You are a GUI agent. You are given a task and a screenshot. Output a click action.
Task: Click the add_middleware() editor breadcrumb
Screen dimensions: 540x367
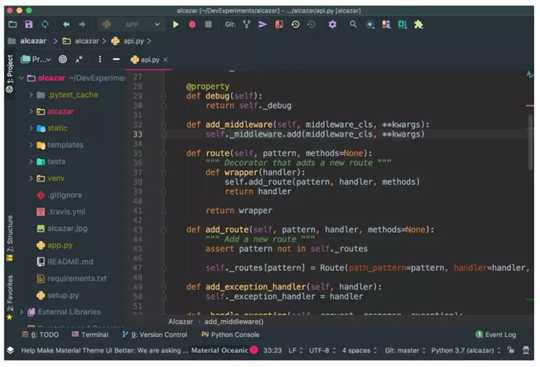[234, 322]
